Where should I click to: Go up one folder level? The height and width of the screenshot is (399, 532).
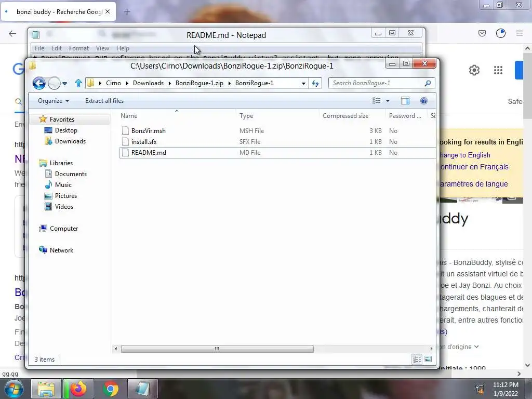click(78, 83)
